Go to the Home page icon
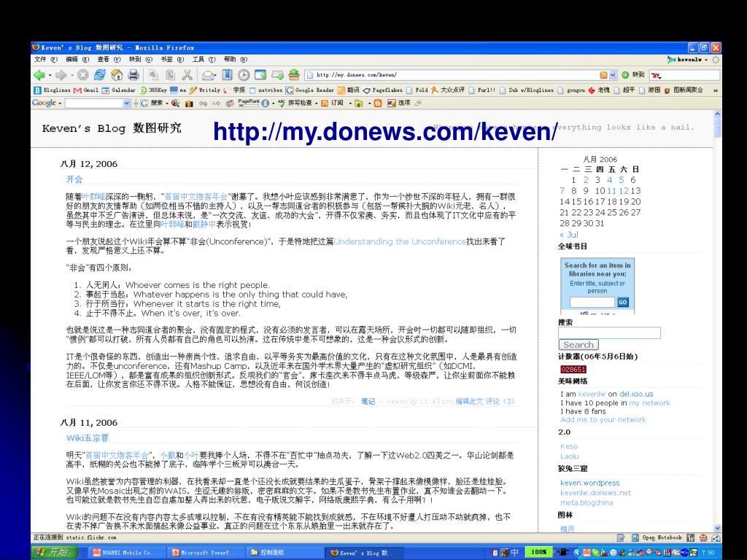This screenshot has width=747, height=560. click(x=117, y=75)
